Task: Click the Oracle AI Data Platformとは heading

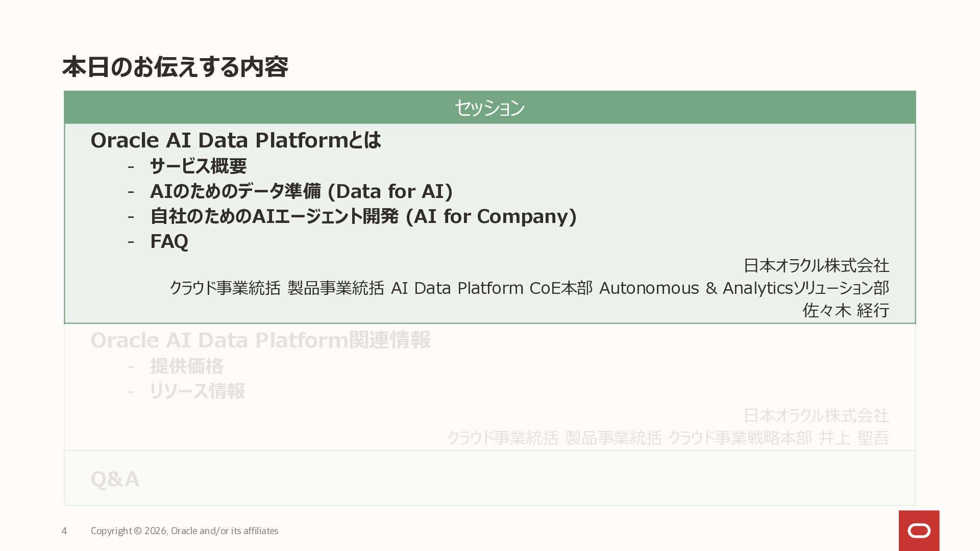Action: click(x=235, y=140)
